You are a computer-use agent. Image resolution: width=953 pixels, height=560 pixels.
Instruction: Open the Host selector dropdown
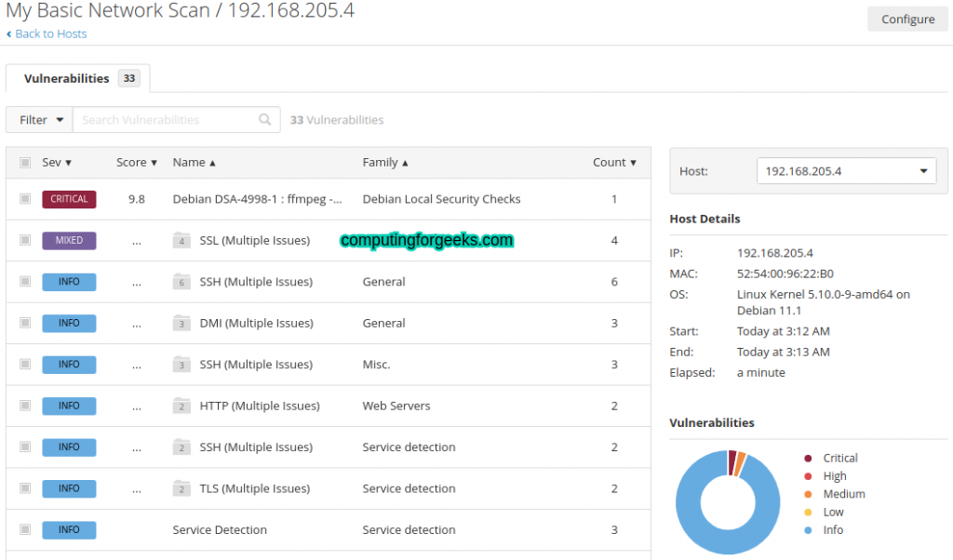point(846,171)
